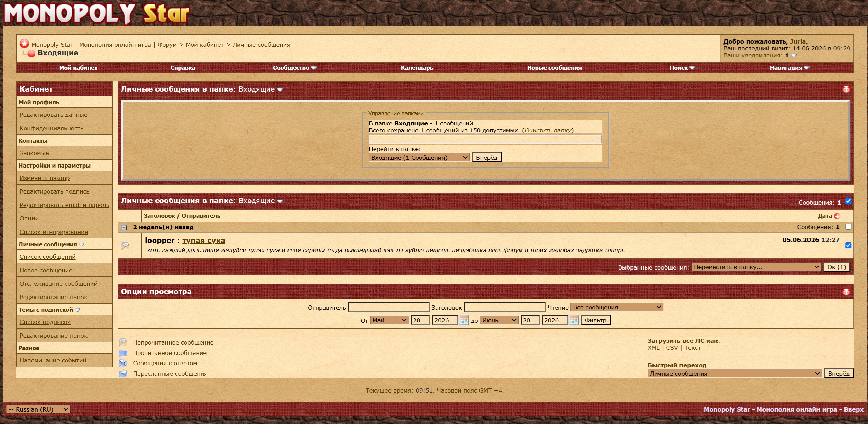Open 'Личные сообщения' breadcrumb link

(x=262, y=45)
